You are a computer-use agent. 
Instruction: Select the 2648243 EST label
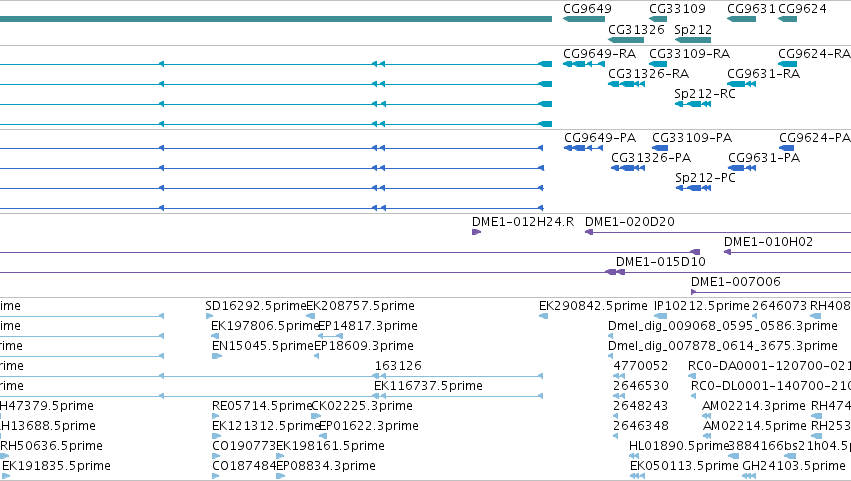(640, 407)
